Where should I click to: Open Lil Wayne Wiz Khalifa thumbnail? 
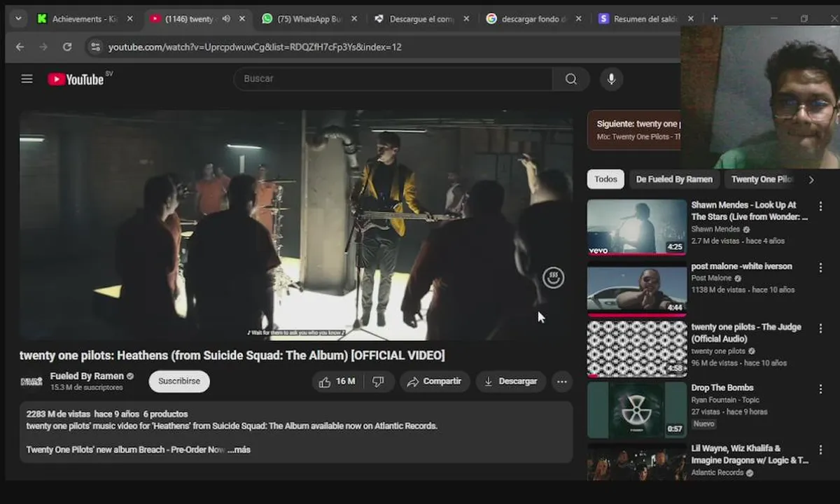[x=637, y=461]
